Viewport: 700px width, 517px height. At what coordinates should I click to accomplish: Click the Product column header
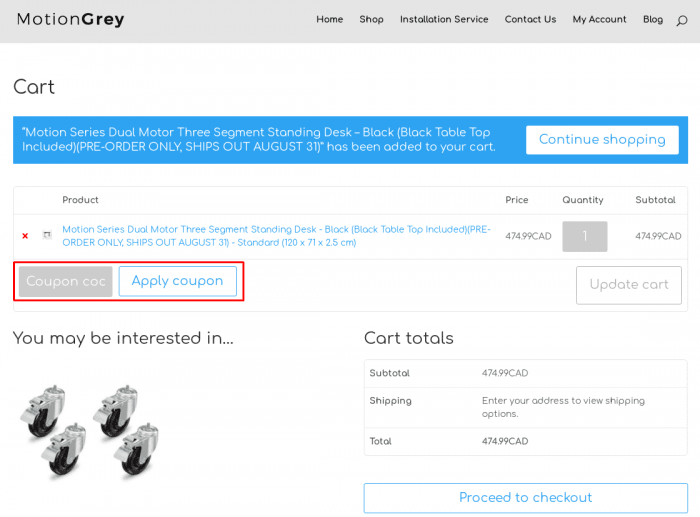[x=80, y=200]
